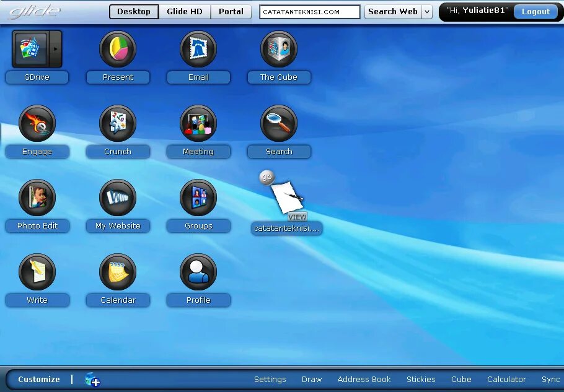This screenshot has width=564, height=392.
Task: Click the My Website label
Action: 118,226
